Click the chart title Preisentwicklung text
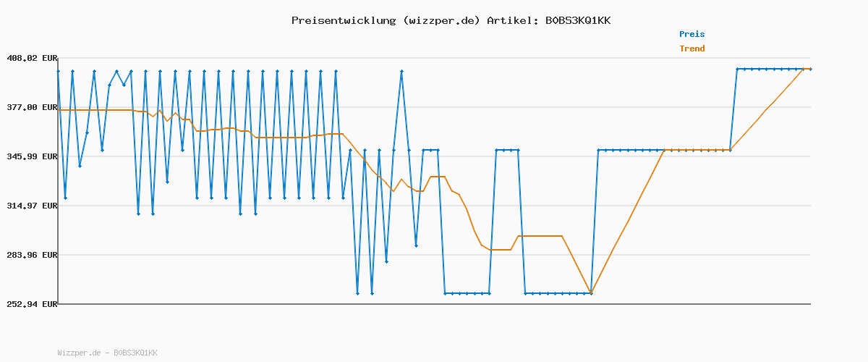Image resolution: width=868 pixels, height=362 pixels. [x=344, y=20]
